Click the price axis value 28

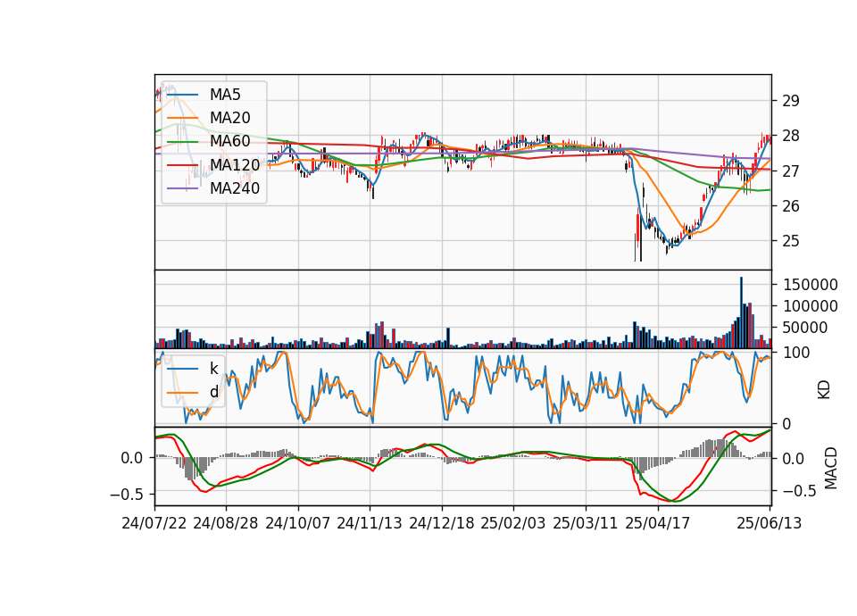click(791, 136)
